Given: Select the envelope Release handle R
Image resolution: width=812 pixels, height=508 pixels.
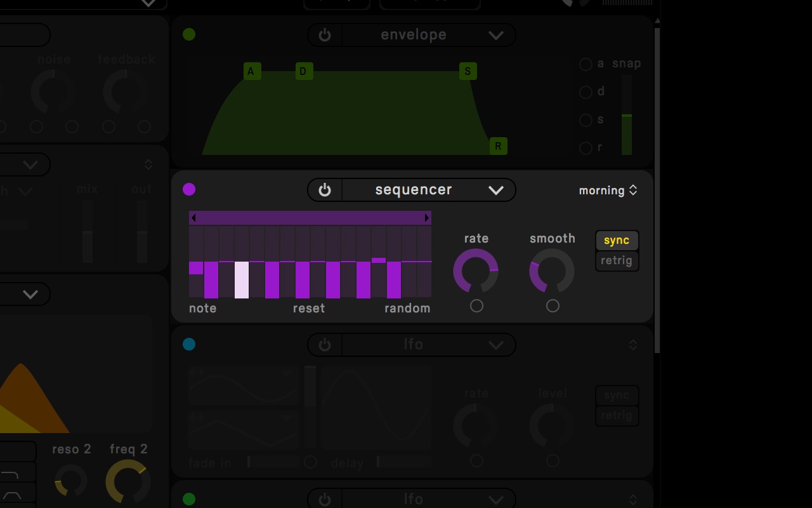Looking at the screenshot, I should pyautogui.click(x=499, y=146).
